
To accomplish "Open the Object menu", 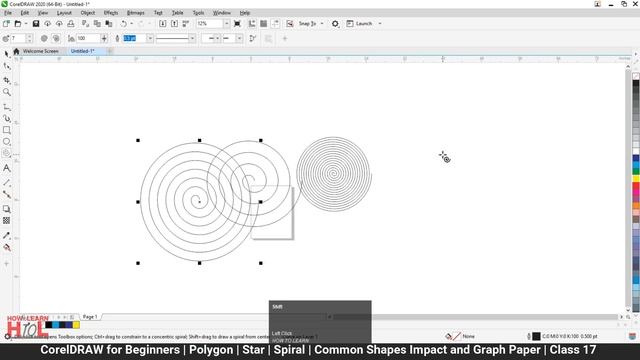I will [x=88, y=13].
